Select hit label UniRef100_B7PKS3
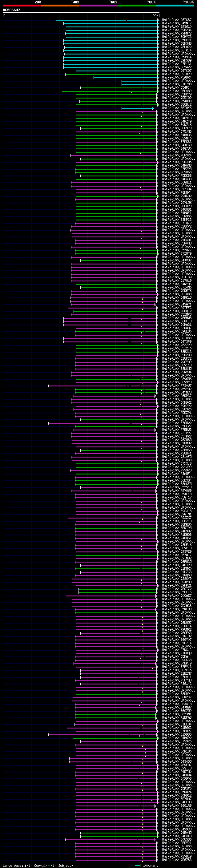 176,142
